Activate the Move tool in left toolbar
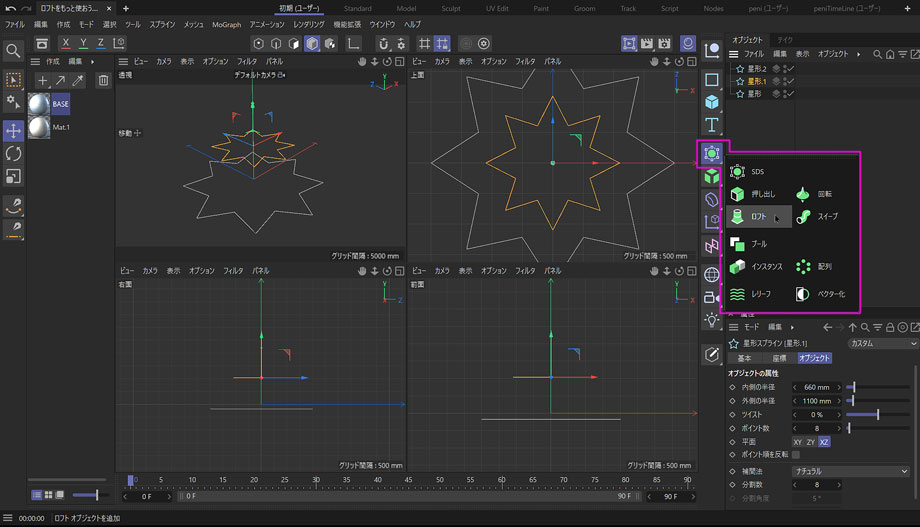This screenshot has width=920, height=527. 13,131
